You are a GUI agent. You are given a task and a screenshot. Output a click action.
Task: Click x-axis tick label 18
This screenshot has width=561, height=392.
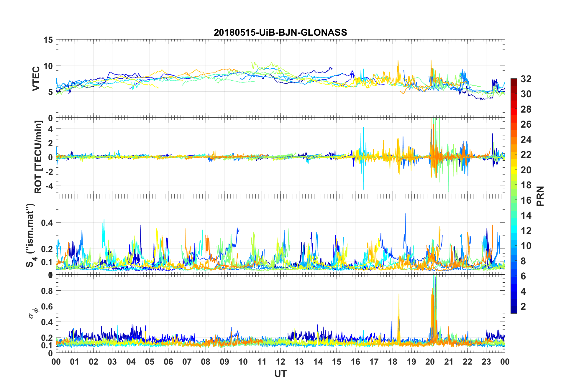[x=393, y=362]
